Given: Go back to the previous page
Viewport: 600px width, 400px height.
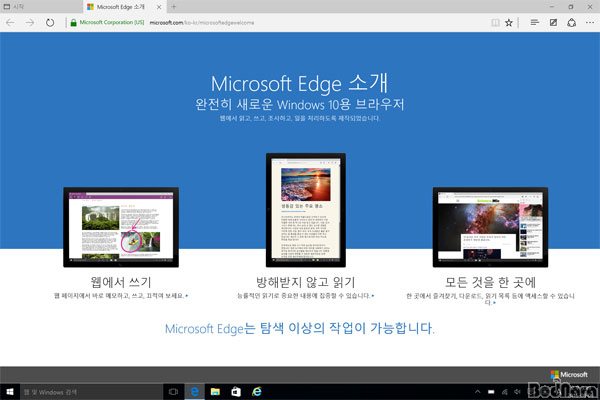Looking at the screenshot, I should 10,23.
